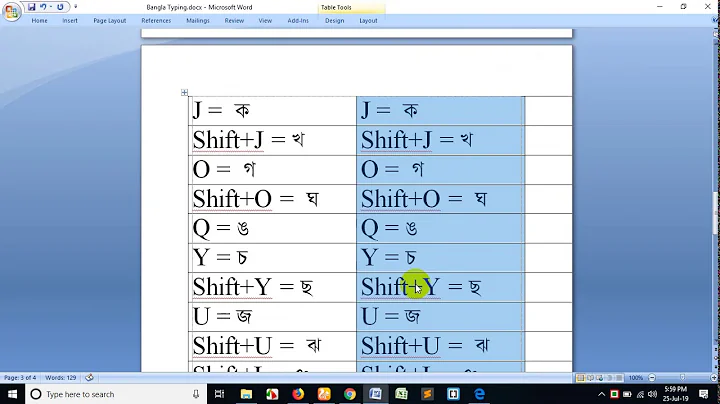Open the Home ribbon tab
The height and width of the screenshot is (404, 720).
[39, 21]
